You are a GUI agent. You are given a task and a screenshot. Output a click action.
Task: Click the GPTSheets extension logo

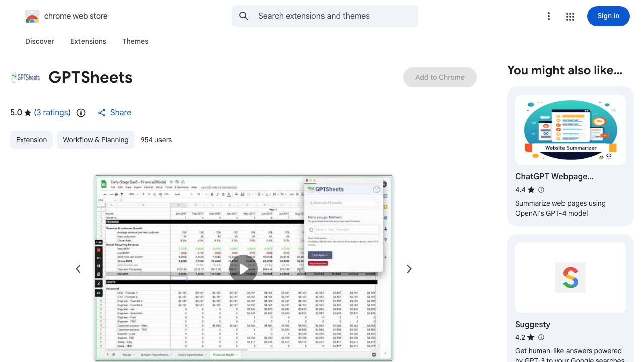25,77
